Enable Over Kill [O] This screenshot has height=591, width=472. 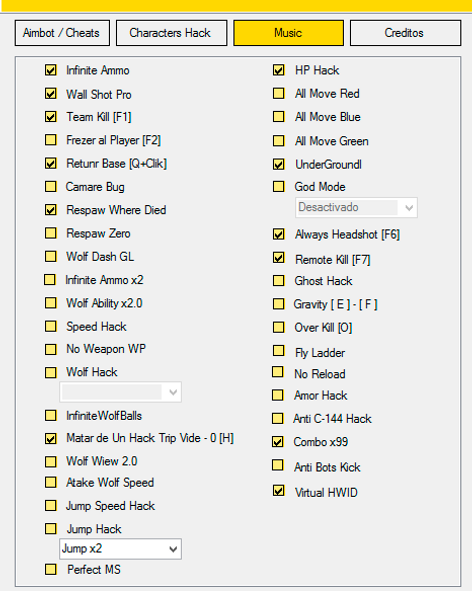279,328
